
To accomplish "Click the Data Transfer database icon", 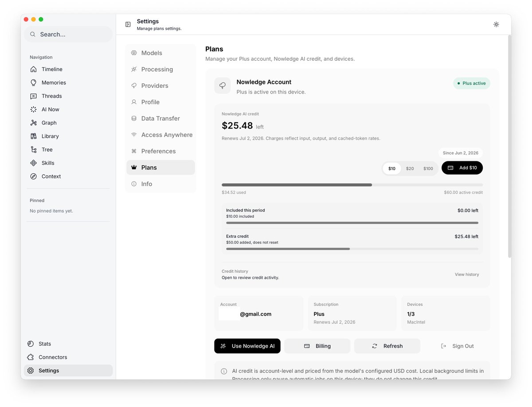I will click(134, 118).
